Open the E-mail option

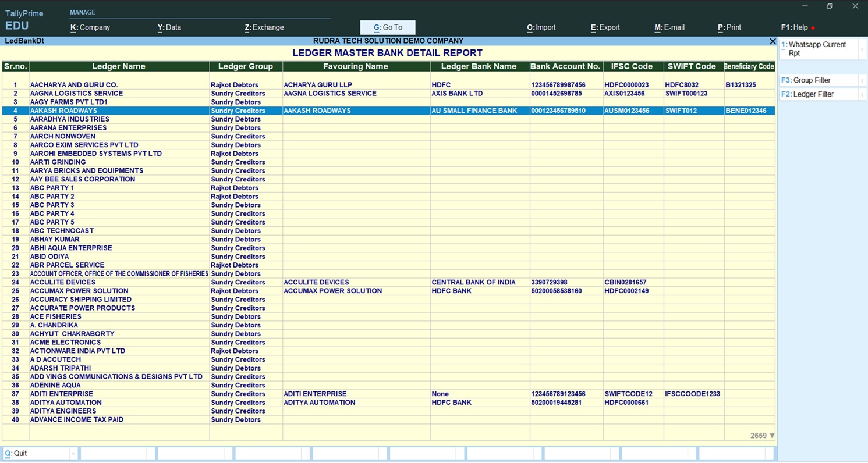pos(669,27)
